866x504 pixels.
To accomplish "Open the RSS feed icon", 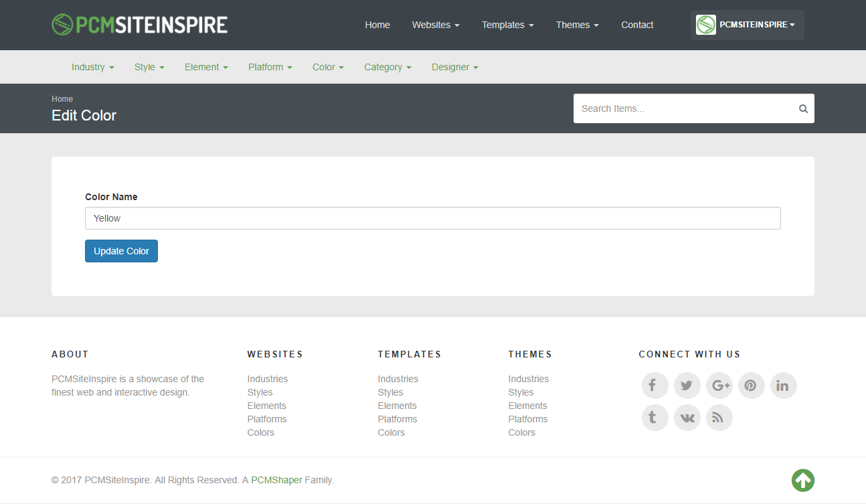I will (719, 418).
